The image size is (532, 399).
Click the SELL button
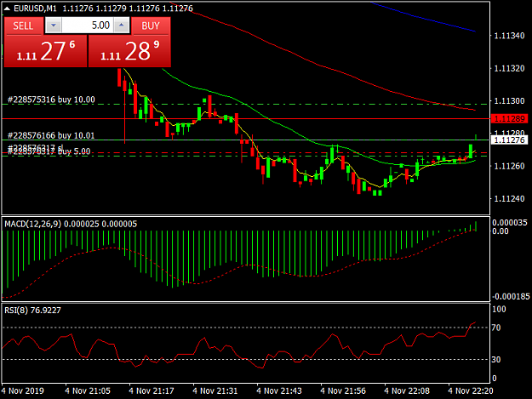(24, 26)
